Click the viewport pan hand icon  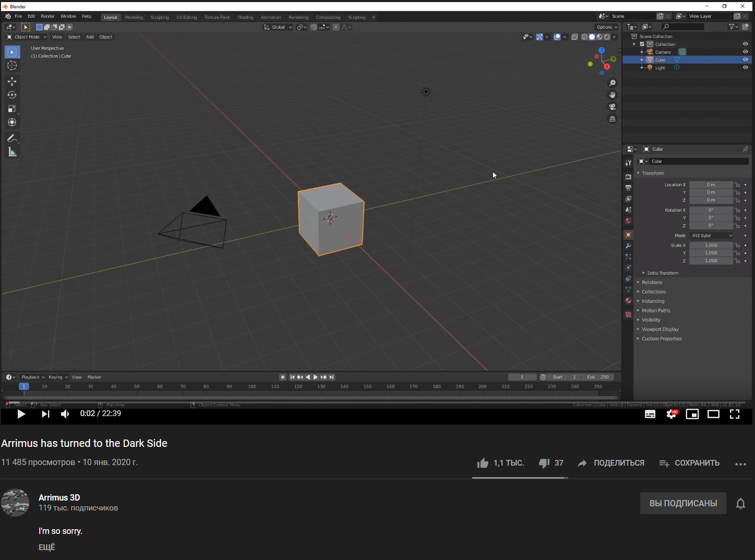(x=613, y=95)
